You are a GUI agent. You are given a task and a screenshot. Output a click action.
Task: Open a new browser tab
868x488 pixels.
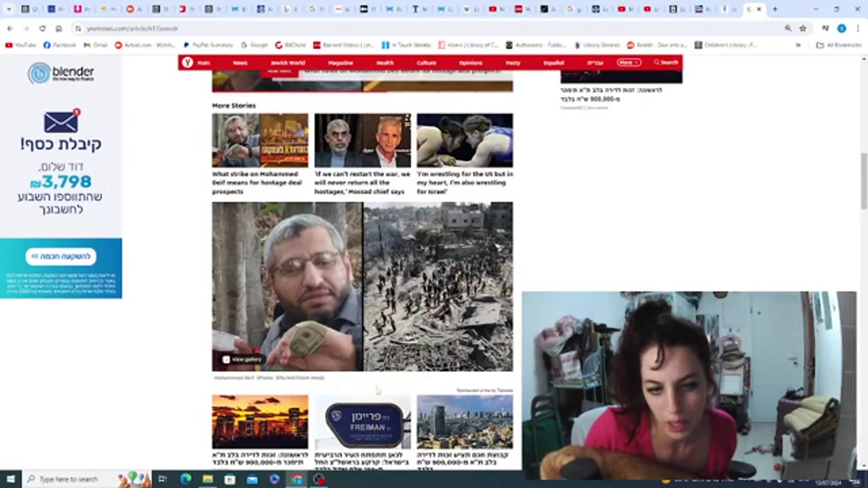(x=775, y=9)
